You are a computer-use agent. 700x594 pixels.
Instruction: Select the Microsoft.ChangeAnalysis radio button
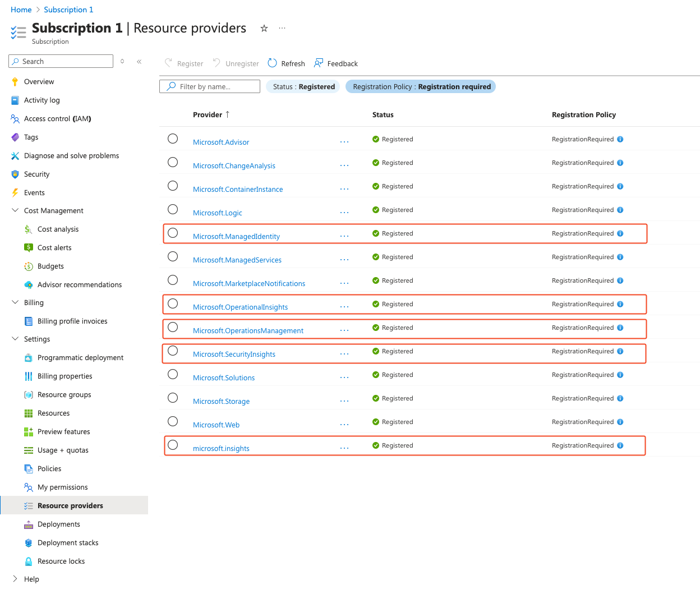[x=173, y=162]
